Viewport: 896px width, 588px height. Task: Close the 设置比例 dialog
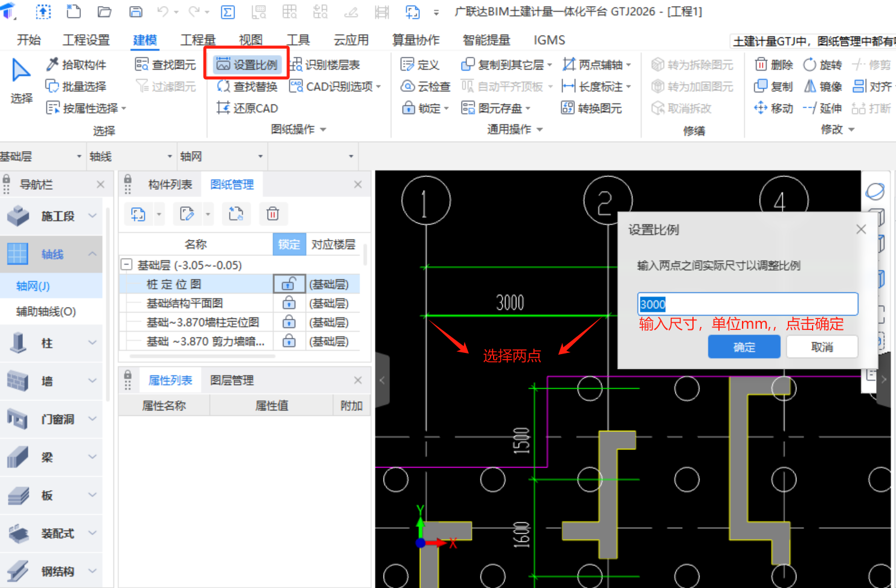tap(861, 230)
